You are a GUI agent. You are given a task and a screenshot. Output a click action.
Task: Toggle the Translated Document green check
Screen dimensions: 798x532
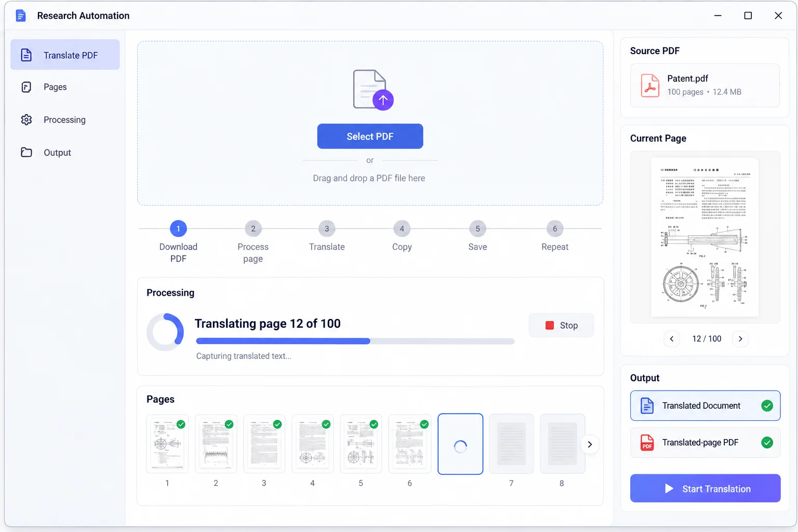coord(767,406)
